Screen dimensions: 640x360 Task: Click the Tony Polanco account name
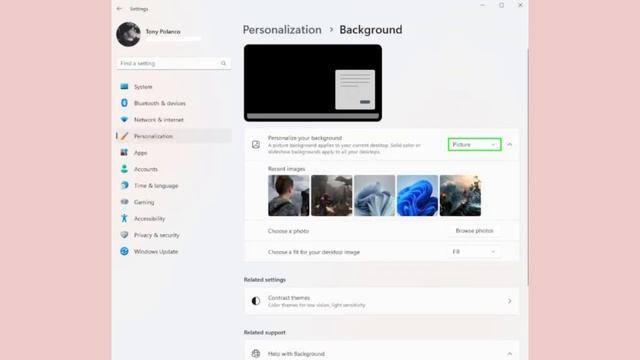[x=163, y=31]
